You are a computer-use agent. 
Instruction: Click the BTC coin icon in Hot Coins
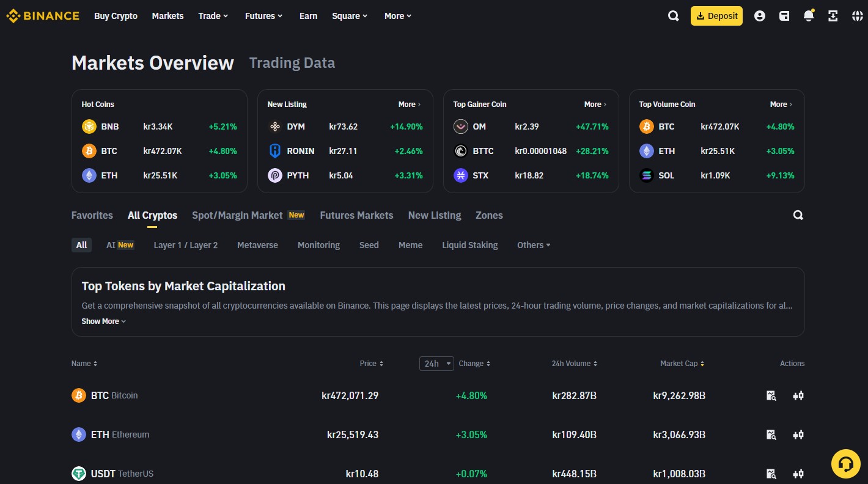point(89,151)
